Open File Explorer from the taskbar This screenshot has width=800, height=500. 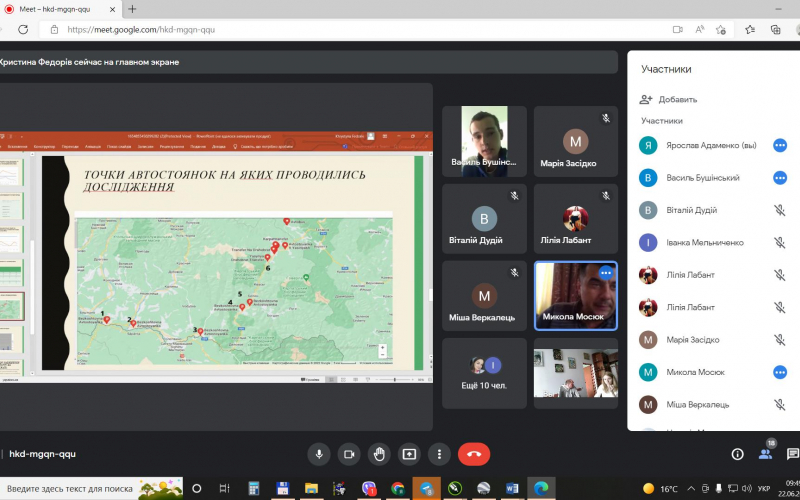tap(311, 489)
